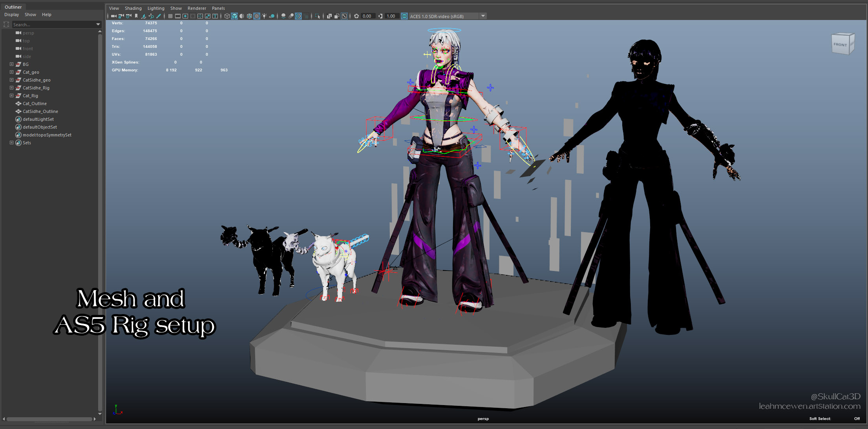Expand the Sets node in Outliner

pos(11,143)
